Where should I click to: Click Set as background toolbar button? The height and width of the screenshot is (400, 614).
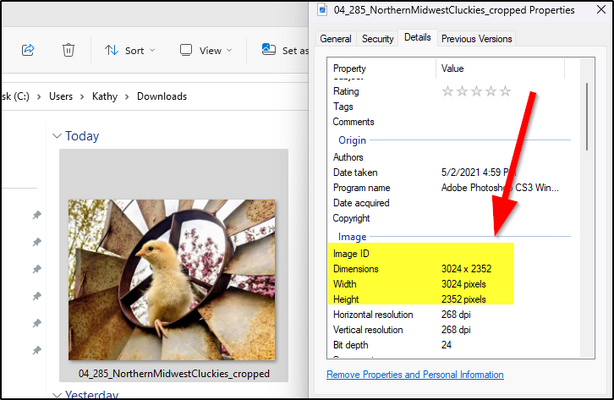click(285, 50)
